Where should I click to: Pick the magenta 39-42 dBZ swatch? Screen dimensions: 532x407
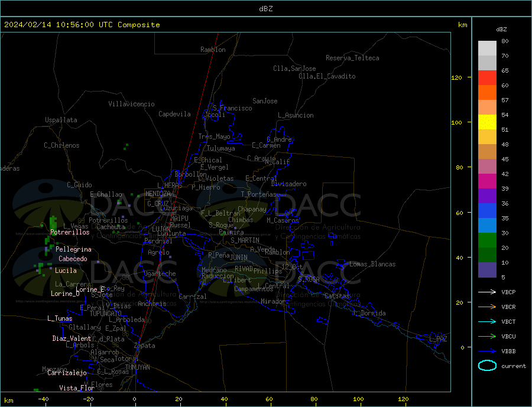click(x=487, y=181)
